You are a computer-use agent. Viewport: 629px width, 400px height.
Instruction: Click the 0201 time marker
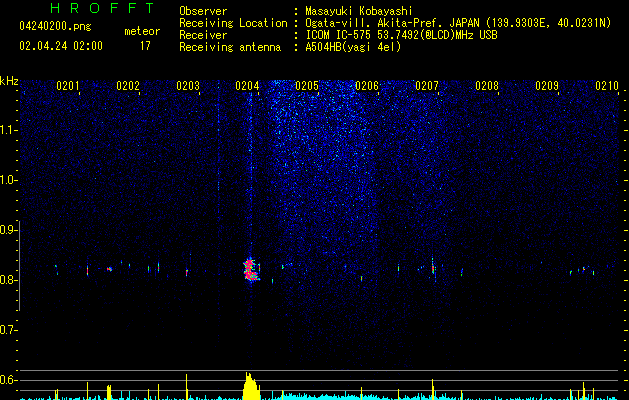[x=67, y=86]
